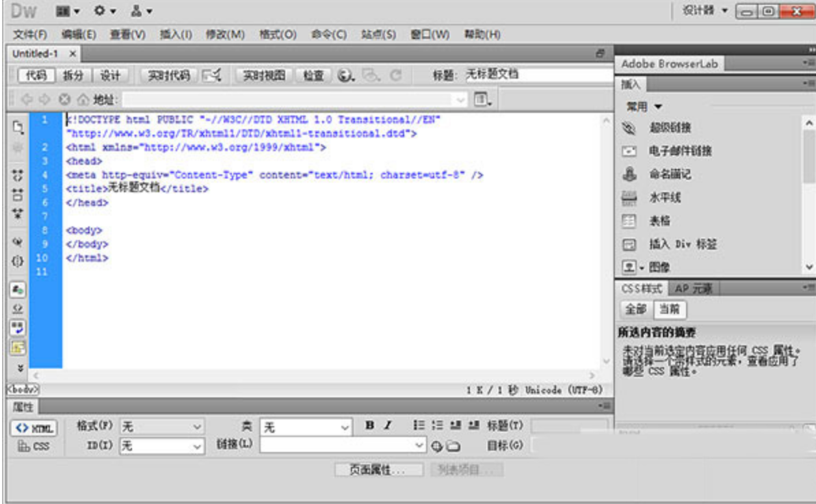The image size is (816, 504).
Task: Select the HTML properties mode button
Action: click(x=34, y=429)
